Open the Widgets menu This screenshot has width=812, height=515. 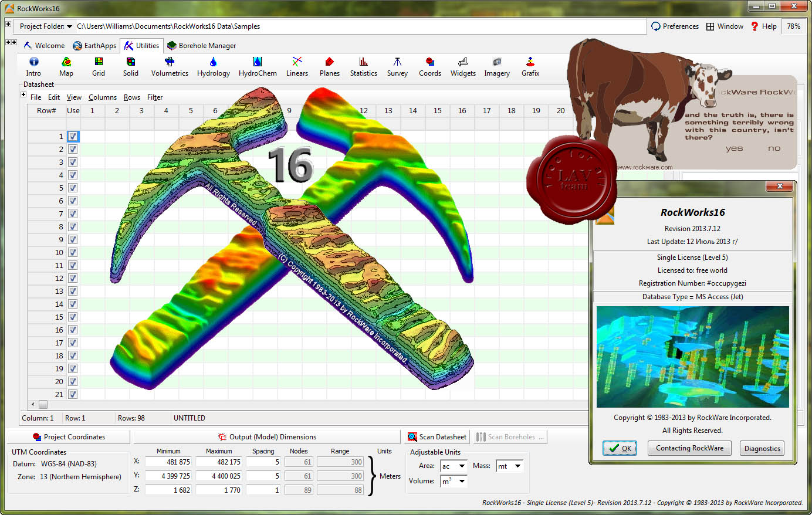pos(463,66)
